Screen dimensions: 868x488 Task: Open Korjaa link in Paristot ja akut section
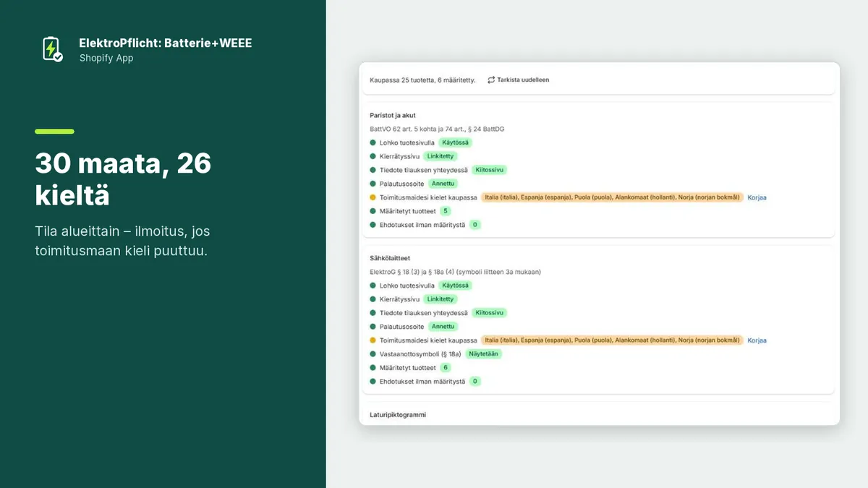(x=757, y=197)
